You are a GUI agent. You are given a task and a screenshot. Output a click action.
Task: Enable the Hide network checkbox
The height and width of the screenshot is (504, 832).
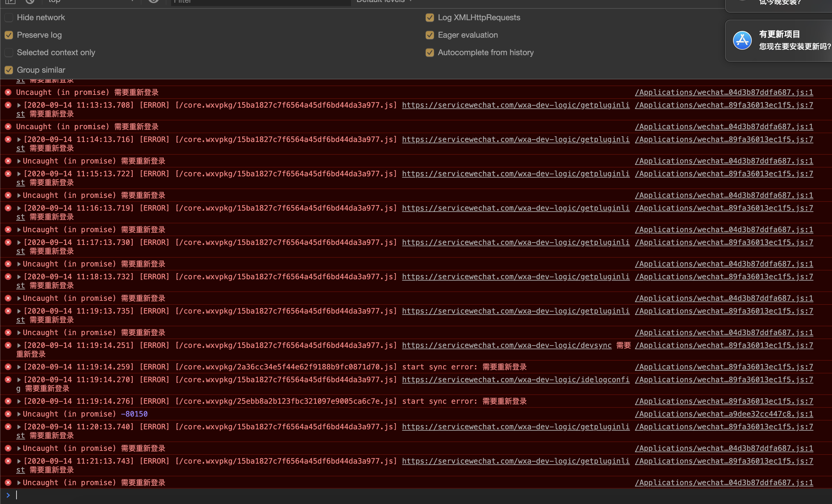coord(9,17)
